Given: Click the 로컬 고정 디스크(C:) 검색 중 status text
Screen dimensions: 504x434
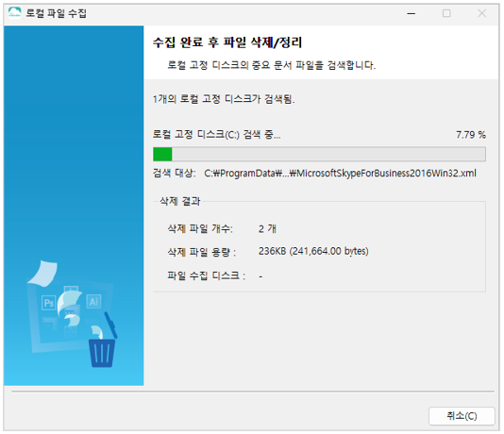Looking at the screenshot, I should coord(217,134).
